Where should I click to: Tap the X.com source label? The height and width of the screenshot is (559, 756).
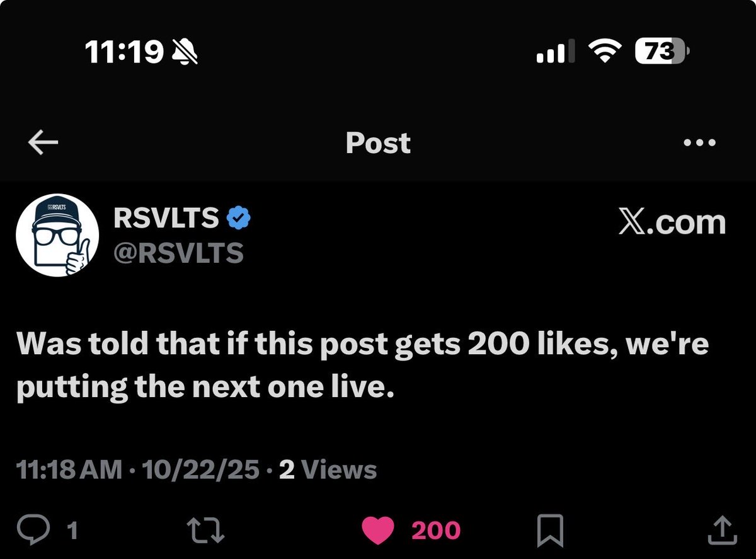tap(672, 222)
